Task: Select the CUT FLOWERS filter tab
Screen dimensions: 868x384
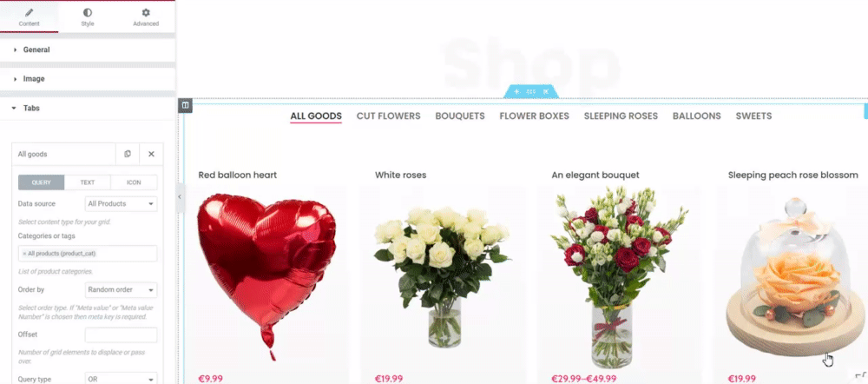Action: point(389,116)
